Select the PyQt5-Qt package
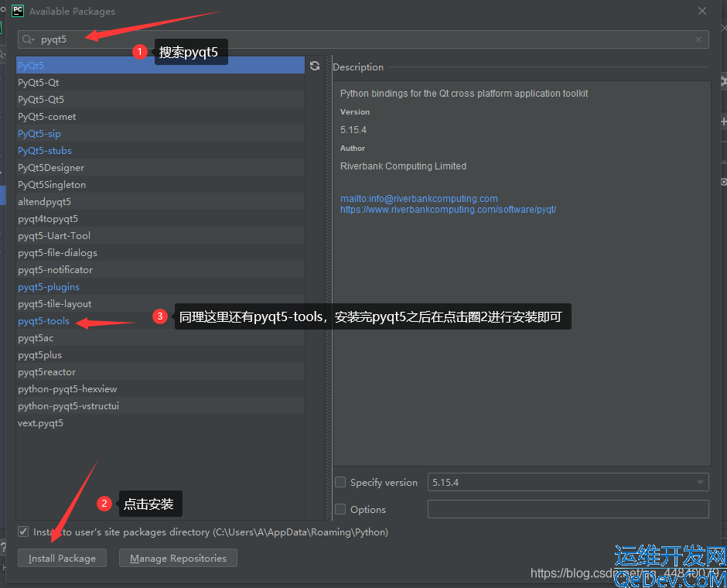This screenshot has width=727, height=588. pos(160,83)
